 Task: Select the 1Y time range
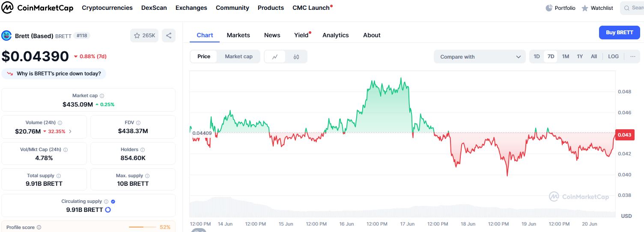580,57
